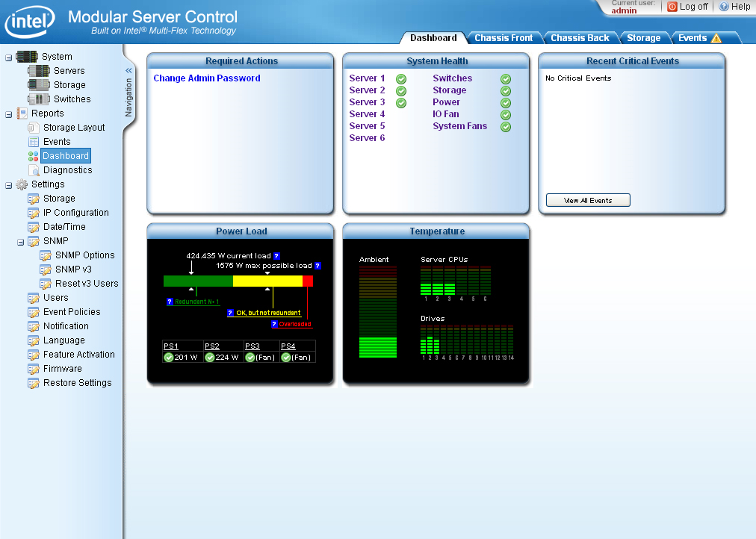Image resolution: width=756 pixels, height=539 pixels.
Task: Click the PS2 power supply label
Action: point(212,346)
